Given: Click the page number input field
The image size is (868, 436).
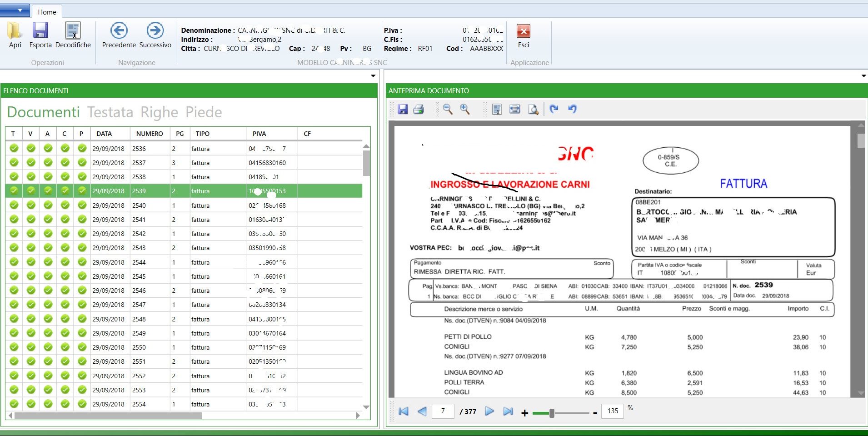Looking at the screenshot, I should pyautogui.click(x=443, y=411).
